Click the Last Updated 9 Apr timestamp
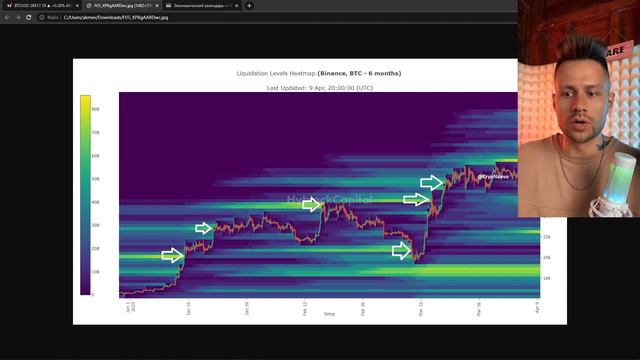Viewport: 640px width, 360px height. 320,88
